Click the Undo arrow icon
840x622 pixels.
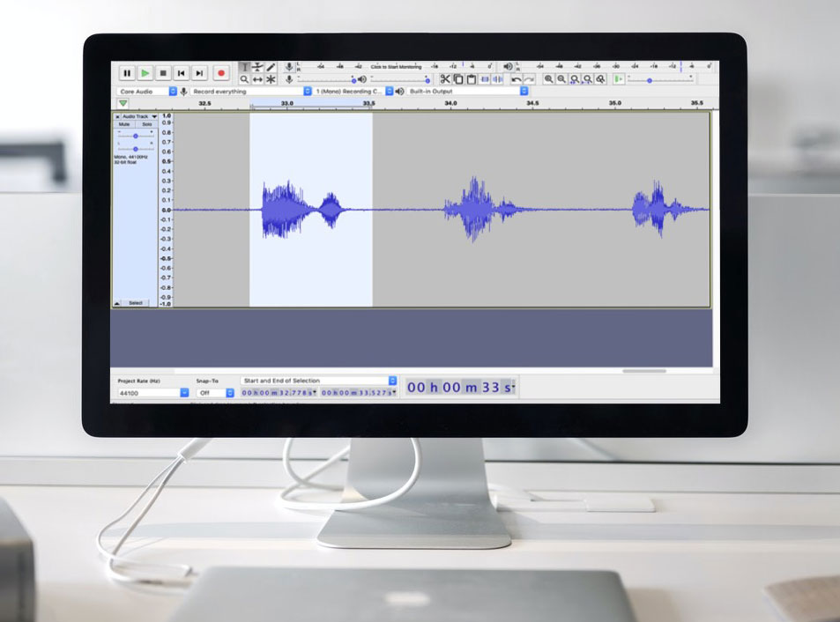(517, 79)
